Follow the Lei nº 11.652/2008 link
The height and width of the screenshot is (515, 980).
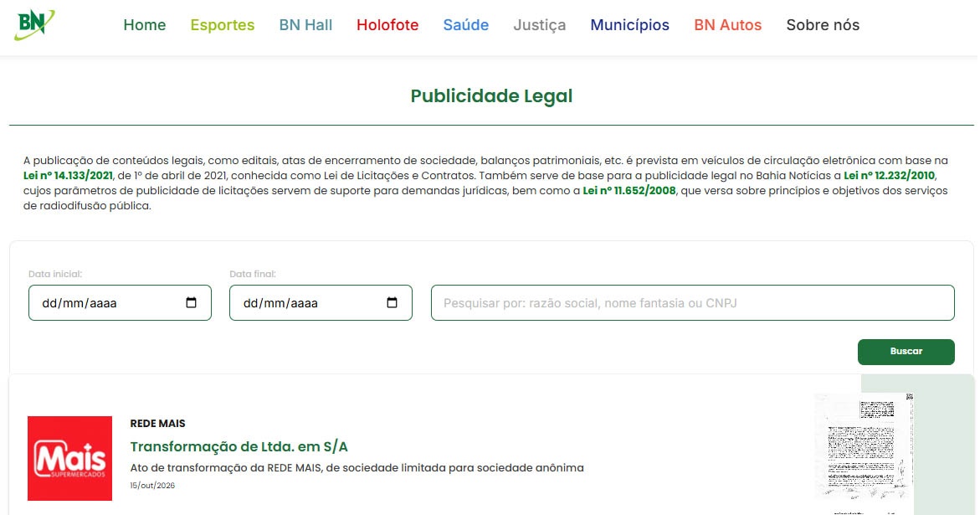point(629,191)
